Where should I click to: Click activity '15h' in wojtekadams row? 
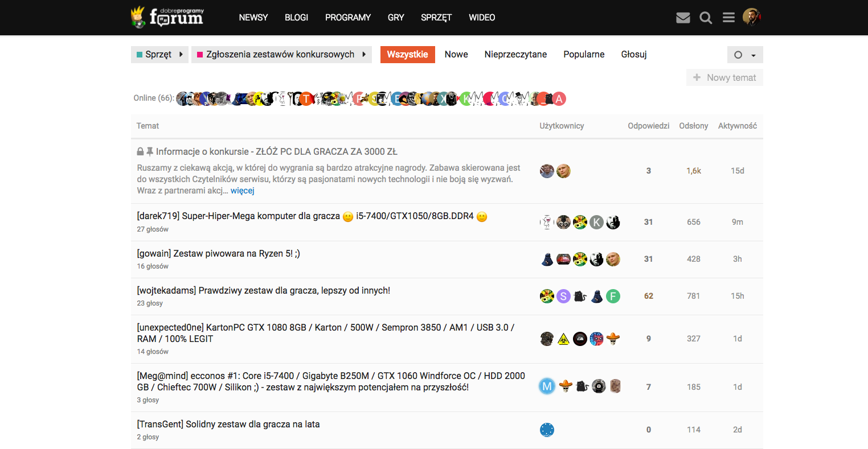[x=738, y=296]
